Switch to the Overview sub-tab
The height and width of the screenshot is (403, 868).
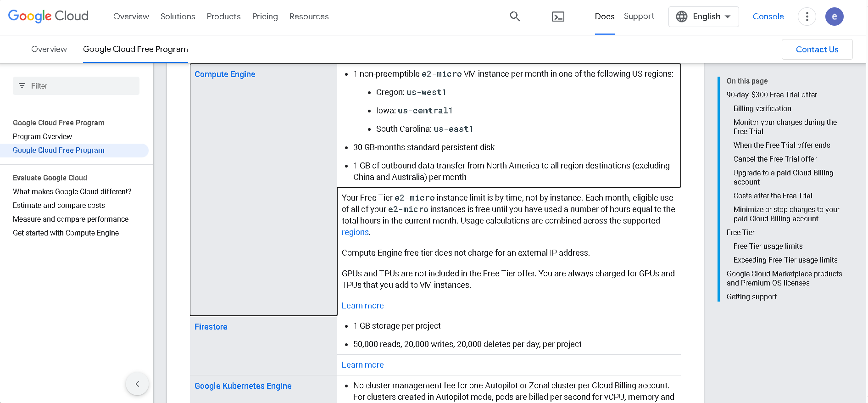point(49,49)
